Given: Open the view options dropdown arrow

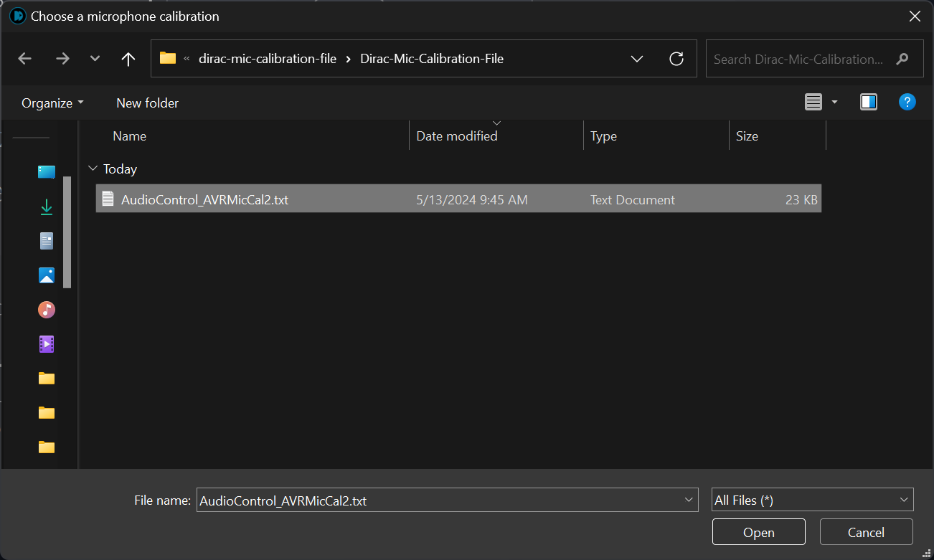Looking at the screenshot, I should pos(834,103).
